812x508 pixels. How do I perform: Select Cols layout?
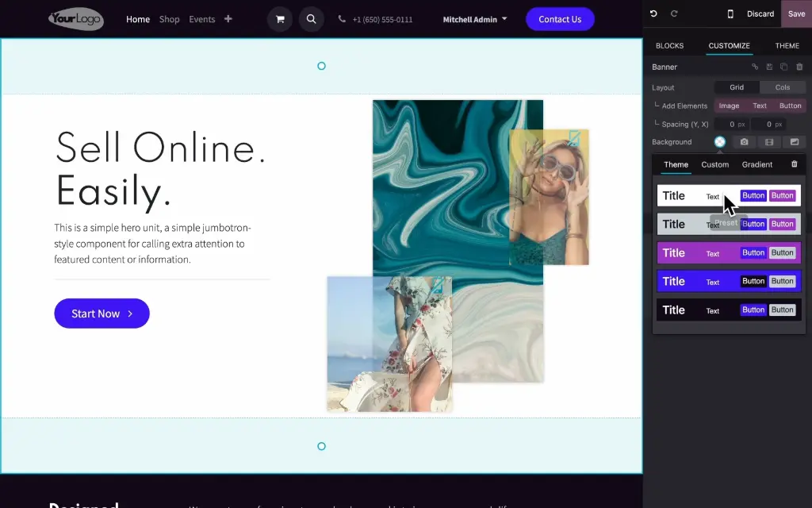coord(783,87)
